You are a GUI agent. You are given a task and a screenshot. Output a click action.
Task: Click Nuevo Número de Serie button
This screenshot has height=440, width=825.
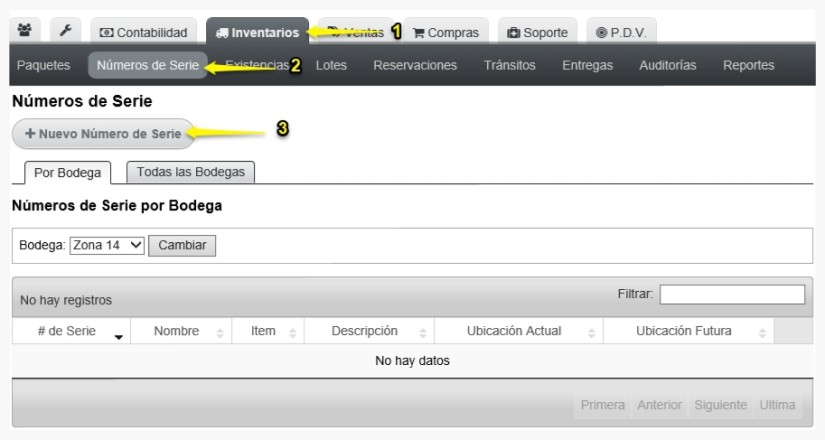point(103,134)
